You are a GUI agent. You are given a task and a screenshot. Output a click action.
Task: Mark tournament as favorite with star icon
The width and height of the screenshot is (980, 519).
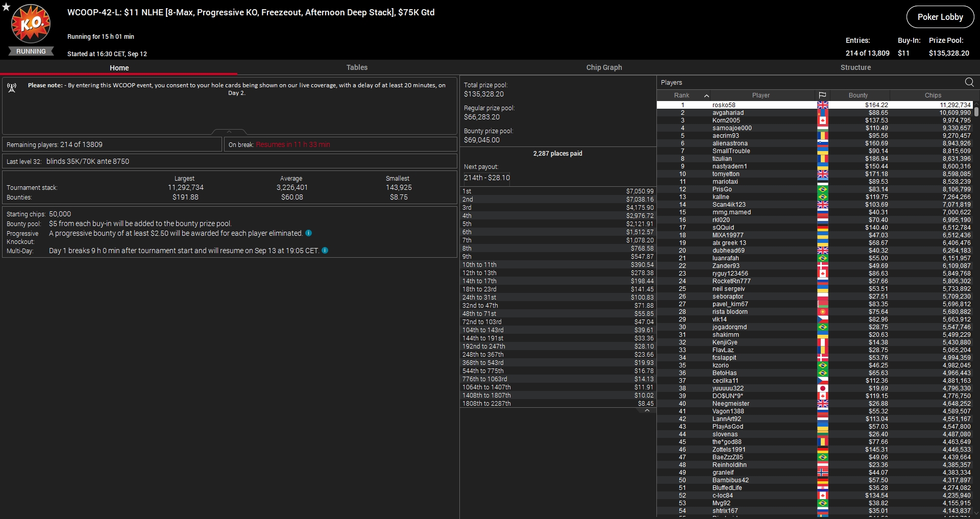[6, 7]
